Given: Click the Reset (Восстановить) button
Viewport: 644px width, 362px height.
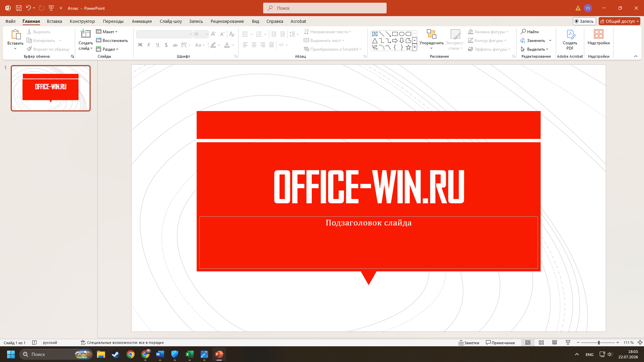Looking at the screenshot, I should click(112, 41).
